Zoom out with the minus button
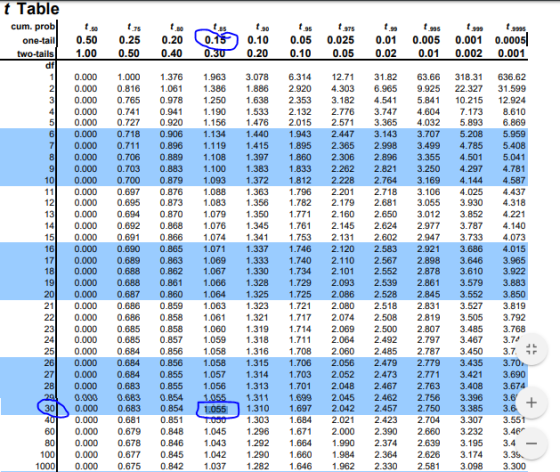This screenshot has height=472, width=560. [x=531, y=443]
